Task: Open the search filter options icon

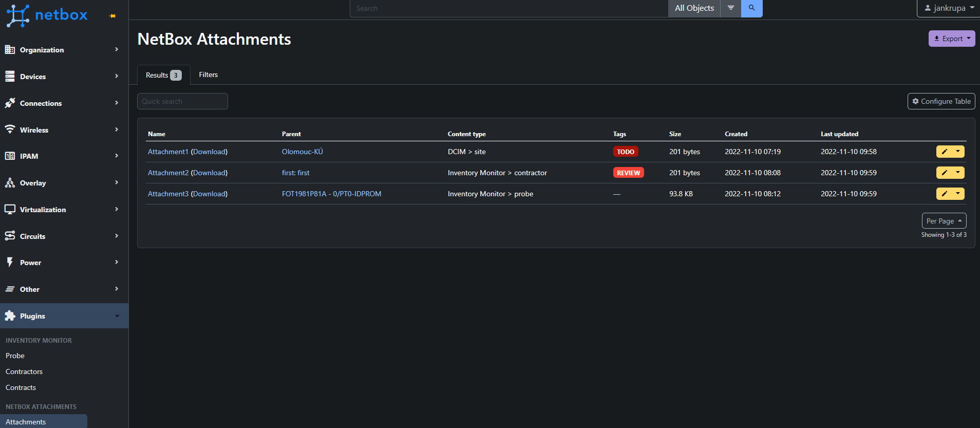Action: point(730,8)
